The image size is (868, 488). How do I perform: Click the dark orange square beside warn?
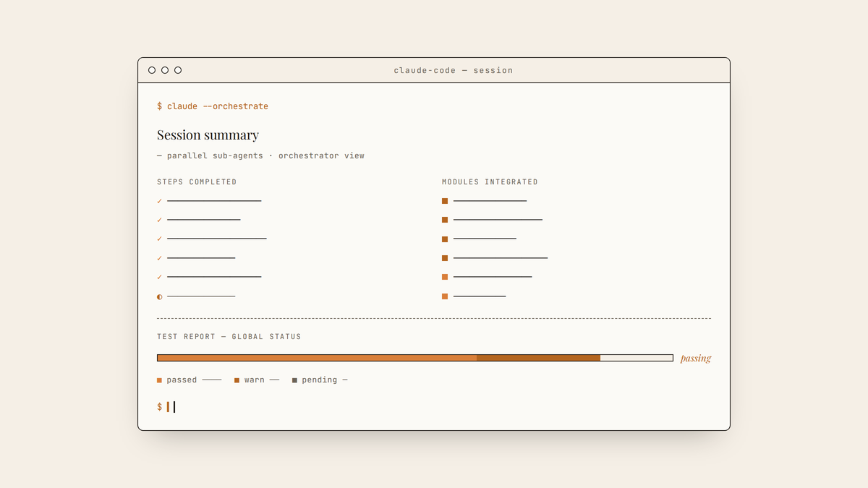(x=237, y=380)
